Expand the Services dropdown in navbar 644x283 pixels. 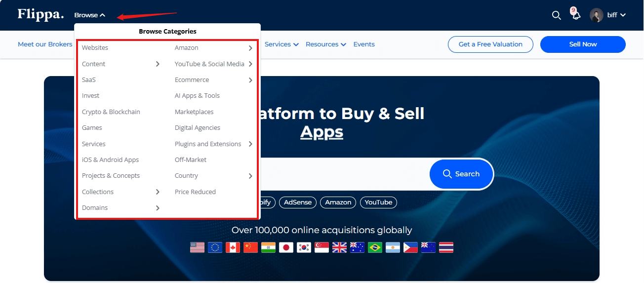pyautogui.click(x=282, y=44)
